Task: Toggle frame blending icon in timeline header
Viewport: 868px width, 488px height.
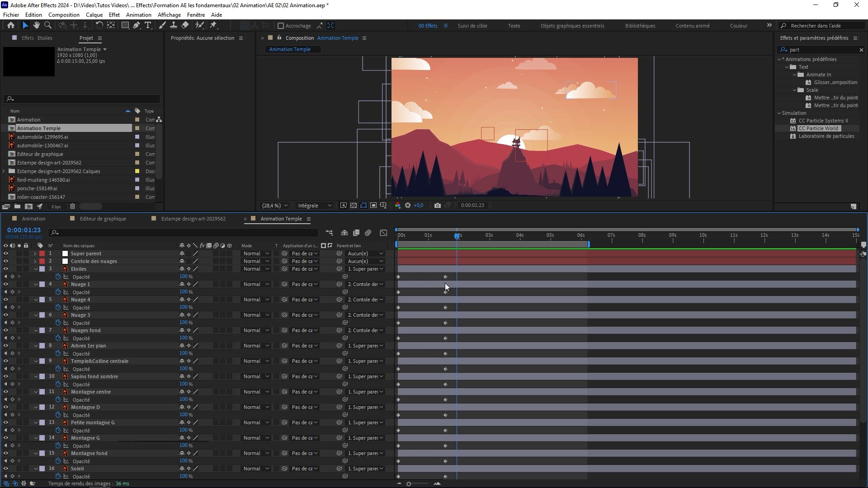Action: 356,233
